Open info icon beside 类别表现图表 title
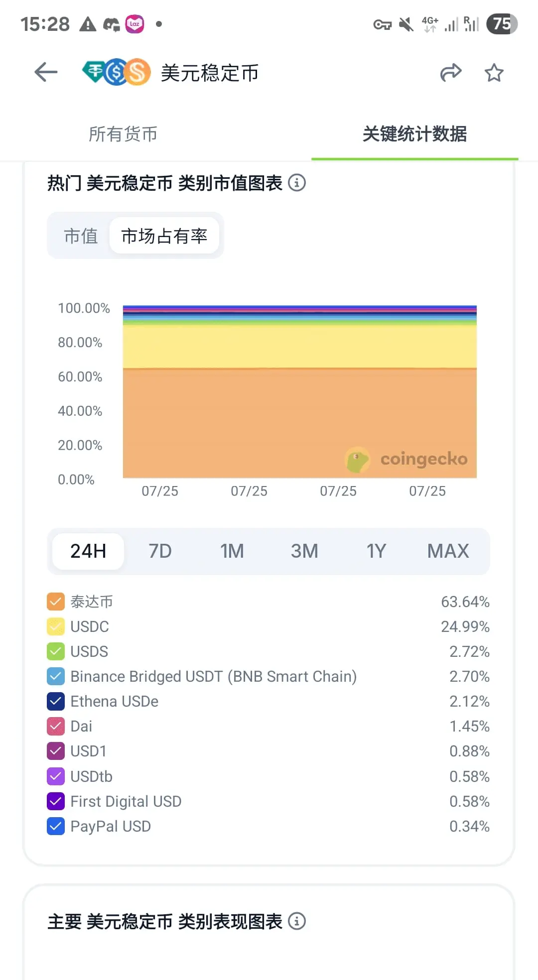This screenshot has width=538, height=980. click(x=297, y=921)
